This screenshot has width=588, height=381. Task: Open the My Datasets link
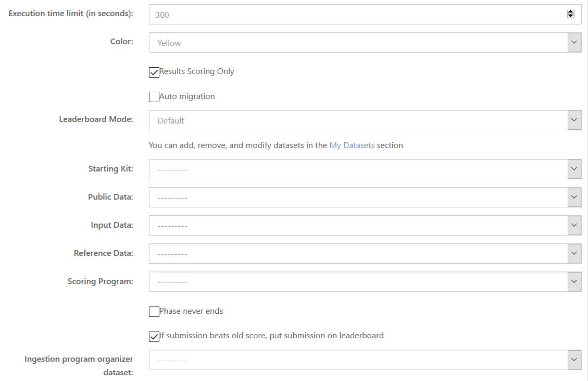(x=352, y=145)
